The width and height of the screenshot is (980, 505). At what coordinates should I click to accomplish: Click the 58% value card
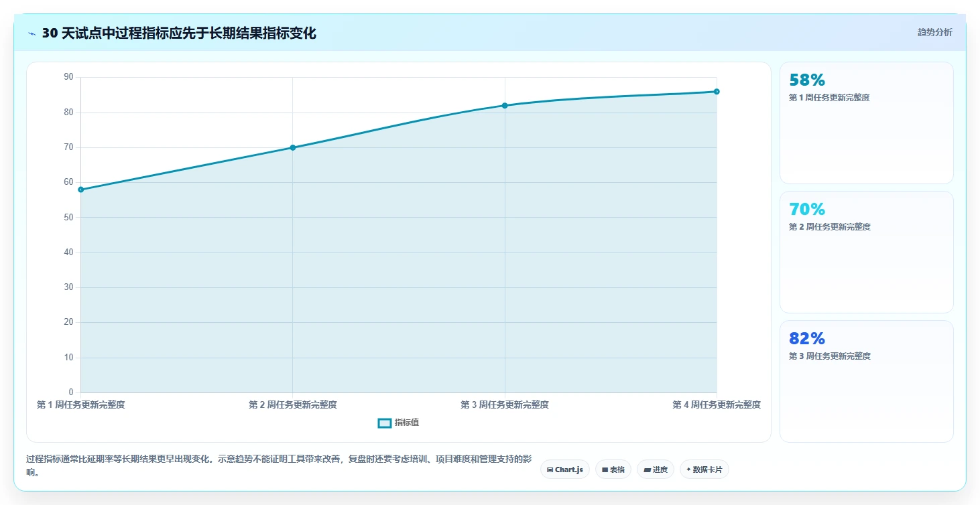click(866, 123)
